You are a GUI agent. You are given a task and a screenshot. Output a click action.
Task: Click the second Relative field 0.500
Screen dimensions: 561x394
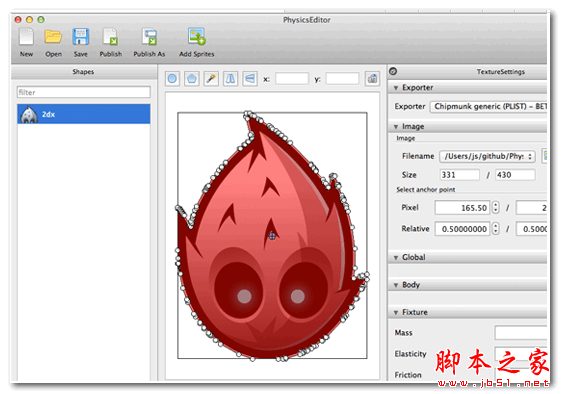point(531,229)
